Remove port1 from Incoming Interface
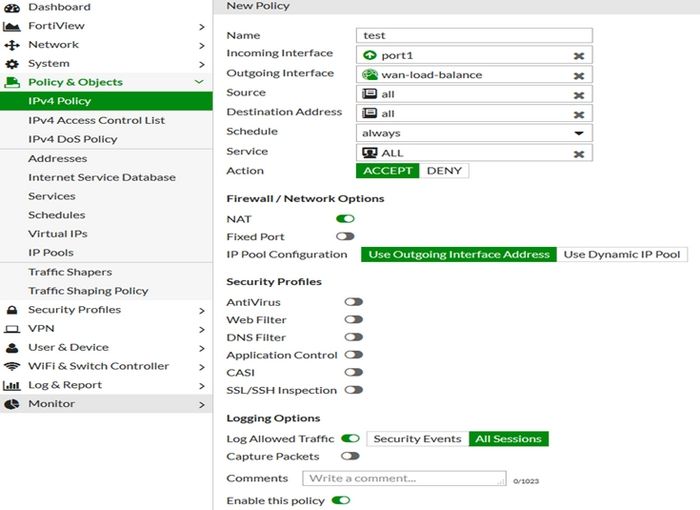700x510 pixels. [578, 55]
